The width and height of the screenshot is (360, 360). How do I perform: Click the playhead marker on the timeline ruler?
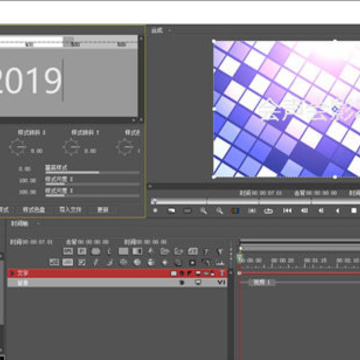pyautogui.click(x=240, y=257)
